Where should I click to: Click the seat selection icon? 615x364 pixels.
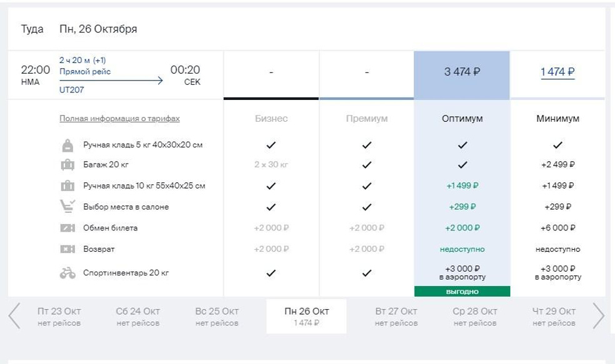point(67,207)
